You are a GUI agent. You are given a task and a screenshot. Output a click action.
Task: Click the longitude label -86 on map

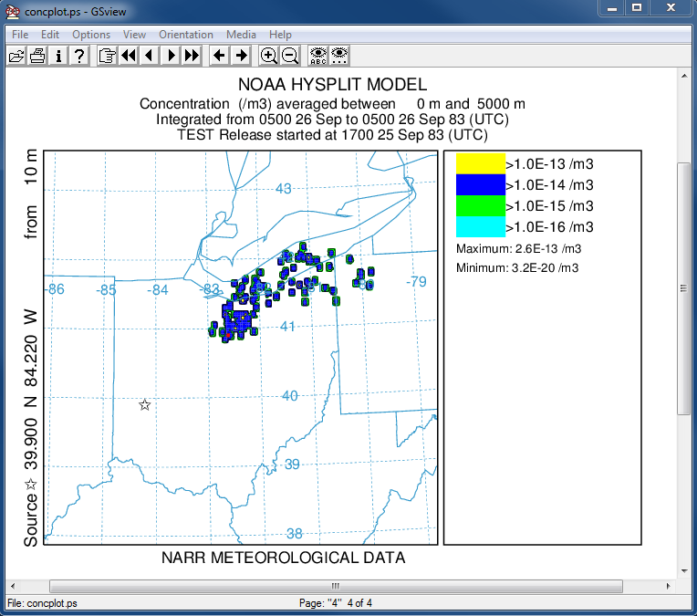(x=55, y=289)
